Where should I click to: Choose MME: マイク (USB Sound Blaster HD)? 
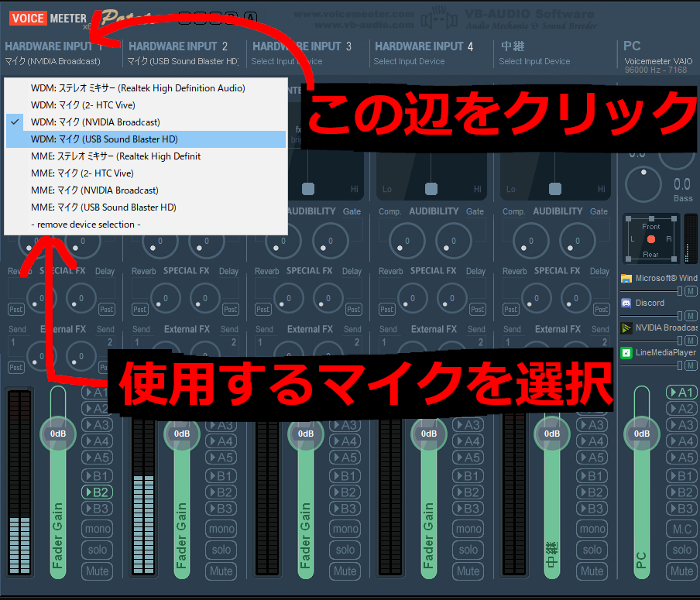coord(146,207)
